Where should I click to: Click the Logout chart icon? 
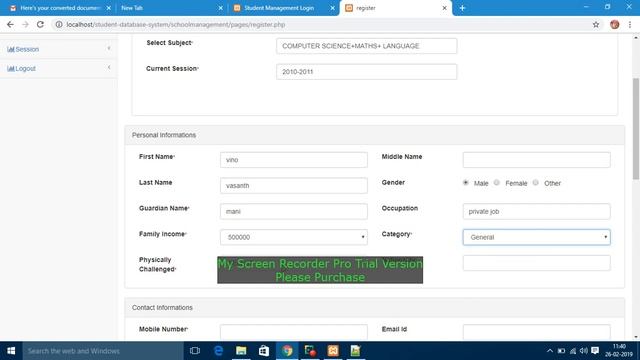click(11, 69)
